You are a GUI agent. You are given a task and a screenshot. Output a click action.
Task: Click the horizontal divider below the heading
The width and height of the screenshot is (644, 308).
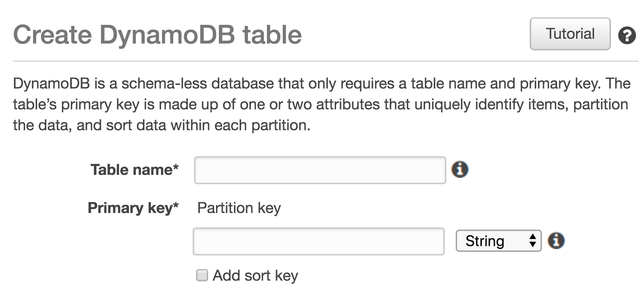tap(323, 61)
